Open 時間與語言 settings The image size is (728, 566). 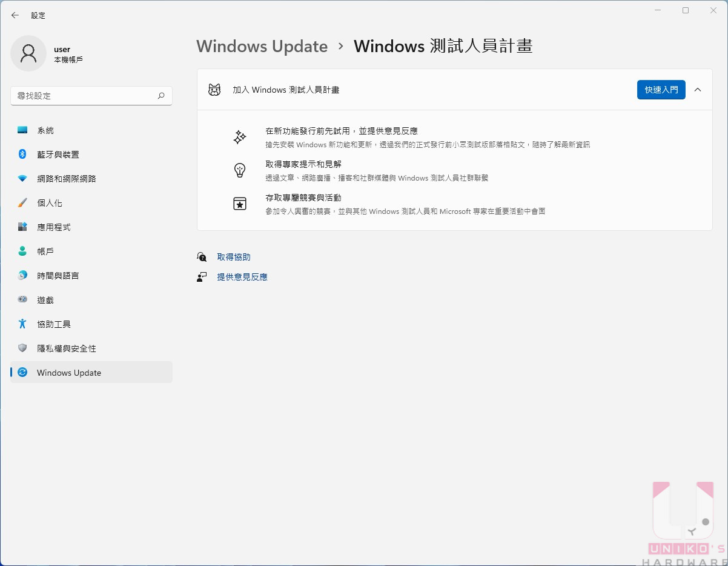click(x=91, y=276)
